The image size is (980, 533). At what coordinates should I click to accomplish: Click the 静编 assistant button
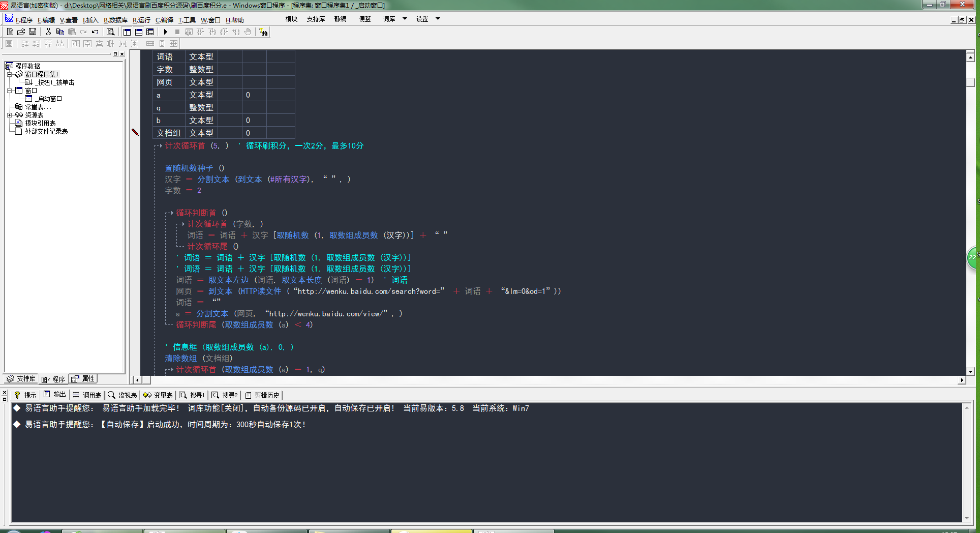[x=341, y=19]
